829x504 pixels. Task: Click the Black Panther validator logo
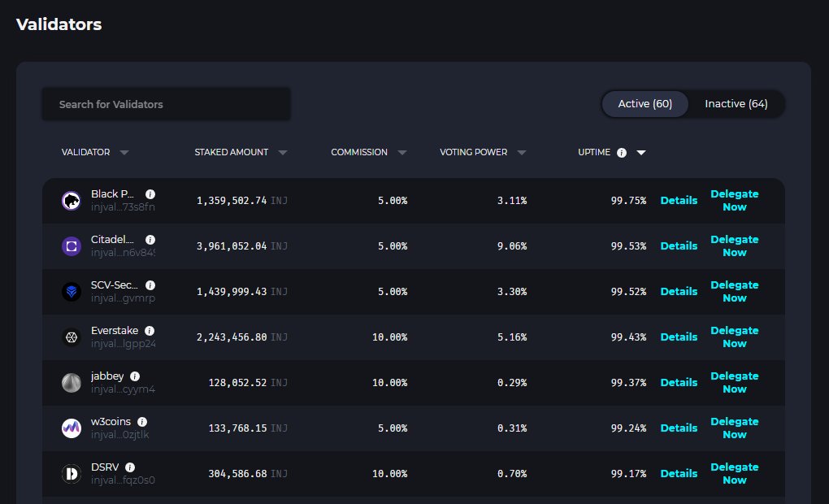(72, 201)
